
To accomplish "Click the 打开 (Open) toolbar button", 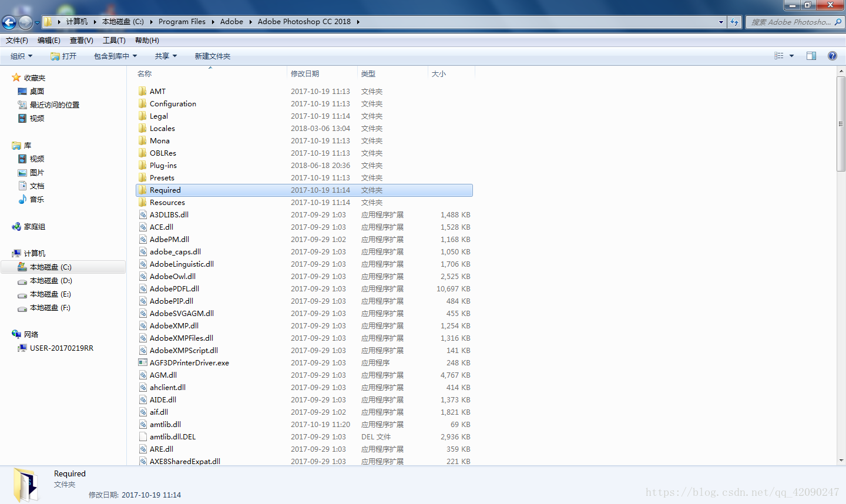I will (x=63, y=56).
